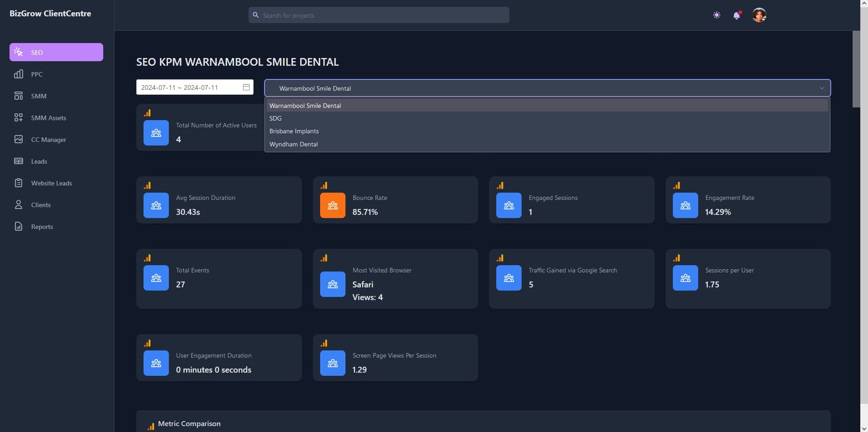Click the Sessions per User card icon
Image resolution: width=868 pixels, height=432 pixels.
click(x=686, y=278)
